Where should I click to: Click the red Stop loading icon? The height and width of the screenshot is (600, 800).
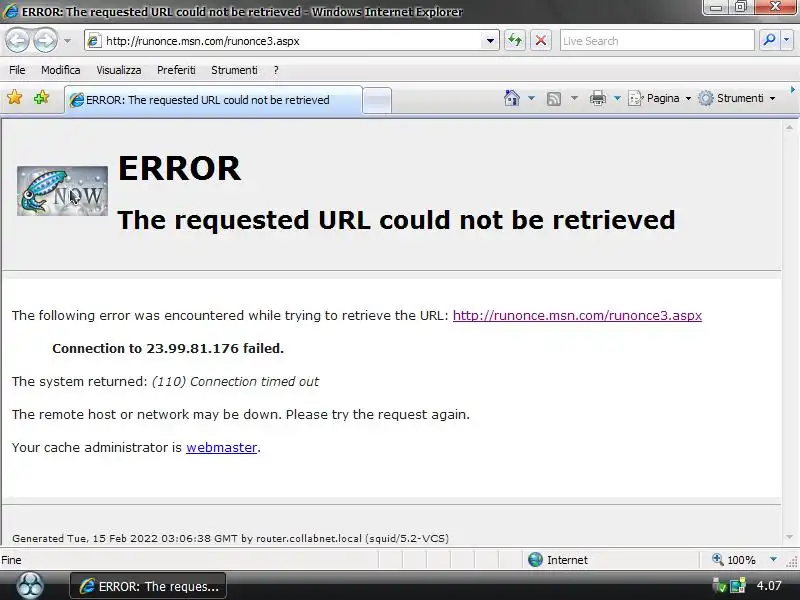[x=541, y=40]
